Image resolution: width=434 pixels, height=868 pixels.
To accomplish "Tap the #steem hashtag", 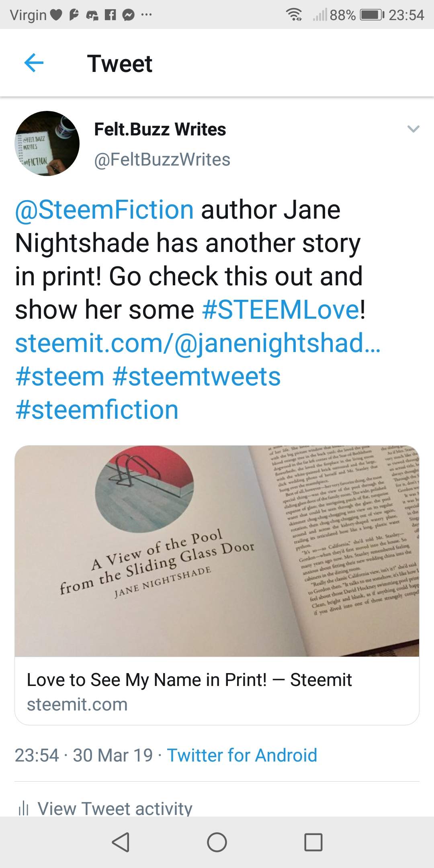I will (60, 377).
